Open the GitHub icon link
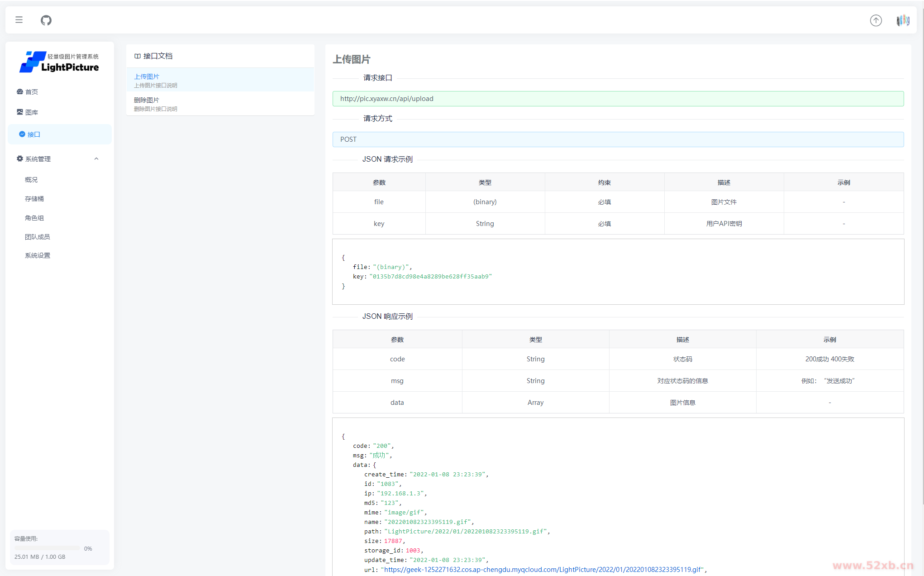This screenshot has width=924, height=576. pos(46,20)
